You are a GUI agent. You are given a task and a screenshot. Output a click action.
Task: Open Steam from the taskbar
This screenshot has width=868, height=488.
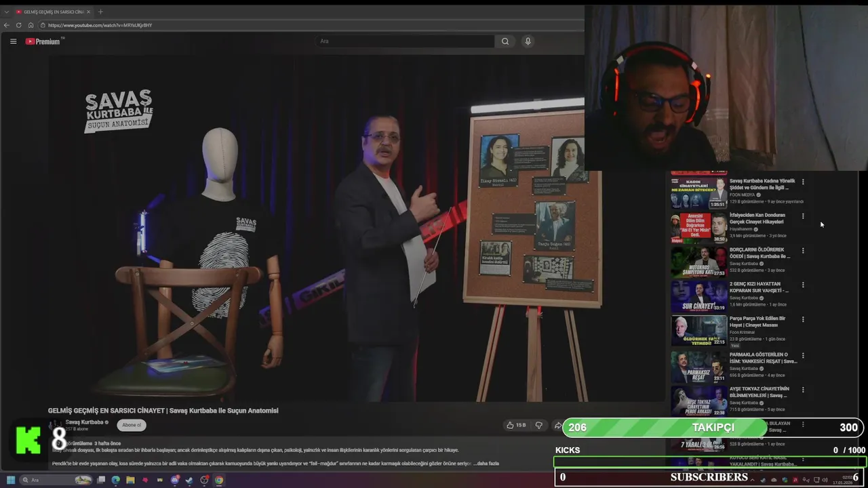190,480
